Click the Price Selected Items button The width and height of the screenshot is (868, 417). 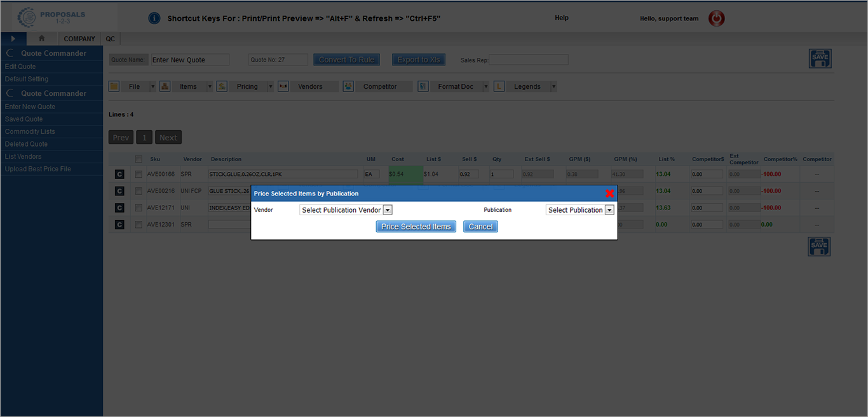[x=416, y=227]
